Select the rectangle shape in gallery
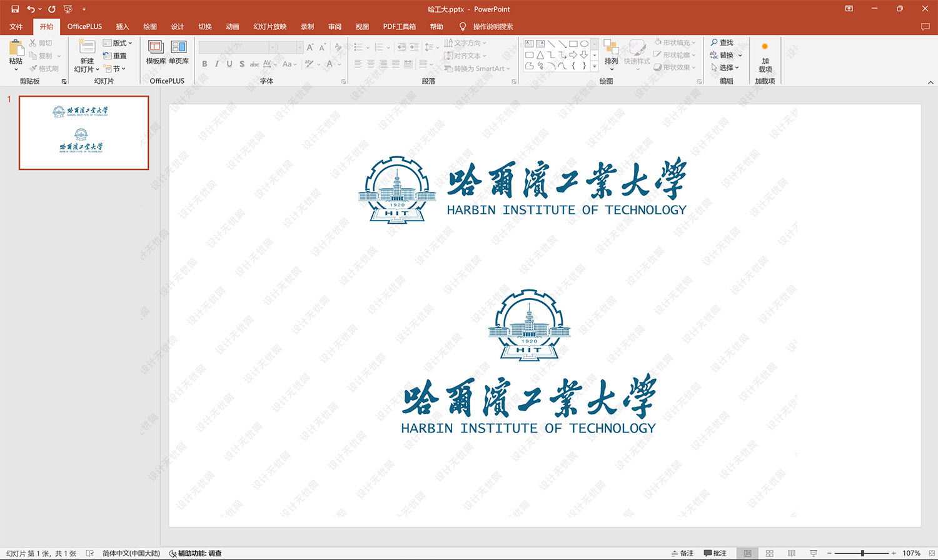The image size is (938, 560). 573,44
